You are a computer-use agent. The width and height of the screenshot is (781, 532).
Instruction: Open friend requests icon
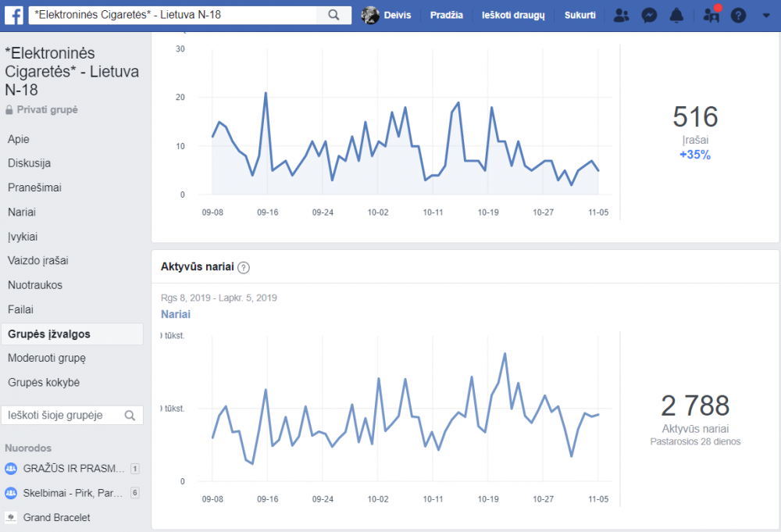pyautogui.click(x=621, y=16)
